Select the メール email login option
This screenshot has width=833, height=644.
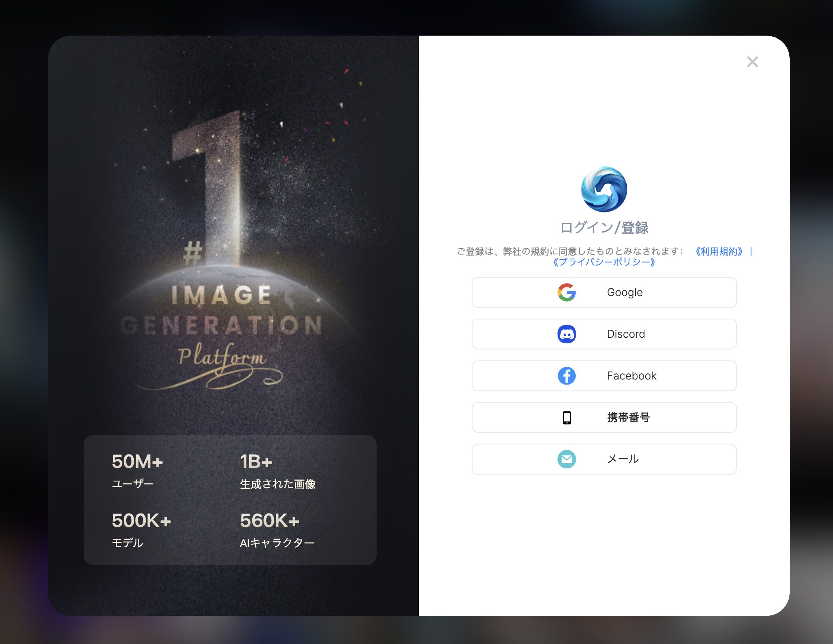coord(604,459)
